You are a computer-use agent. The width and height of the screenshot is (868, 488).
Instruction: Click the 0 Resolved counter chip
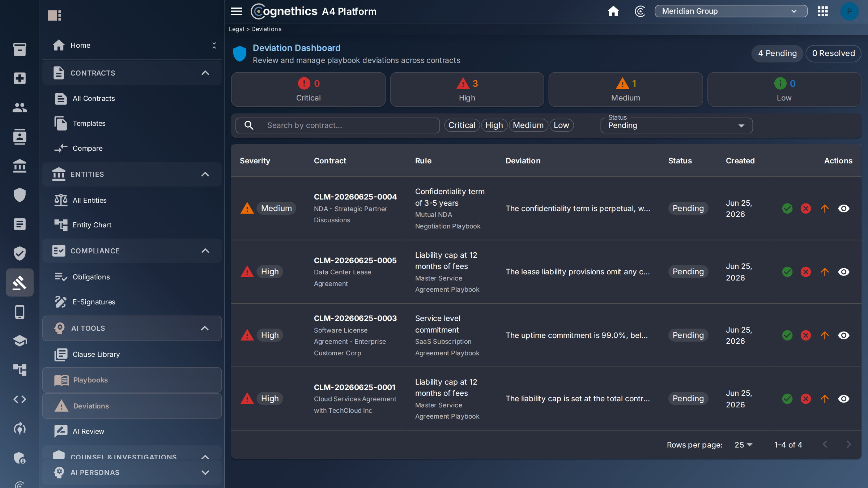point(833,53)
